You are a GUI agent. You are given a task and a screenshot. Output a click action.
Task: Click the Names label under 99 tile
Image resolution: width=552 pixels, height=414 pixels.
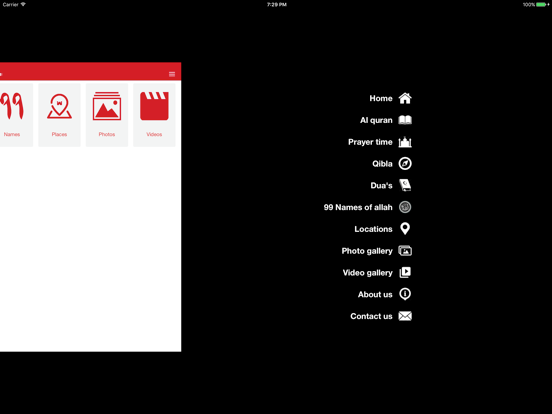[x=12, y=134]
